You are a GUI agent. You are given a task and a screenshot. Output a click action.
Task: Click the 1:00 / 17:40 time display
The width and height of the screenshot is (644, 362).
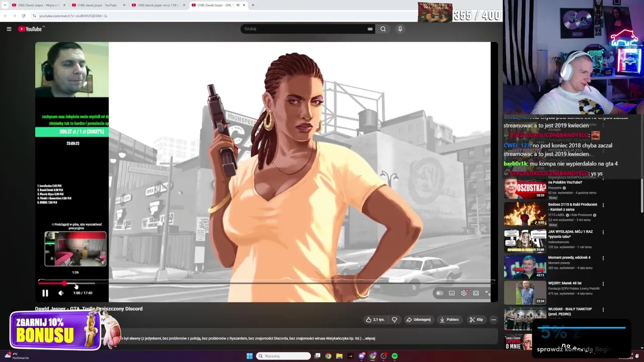83,293
